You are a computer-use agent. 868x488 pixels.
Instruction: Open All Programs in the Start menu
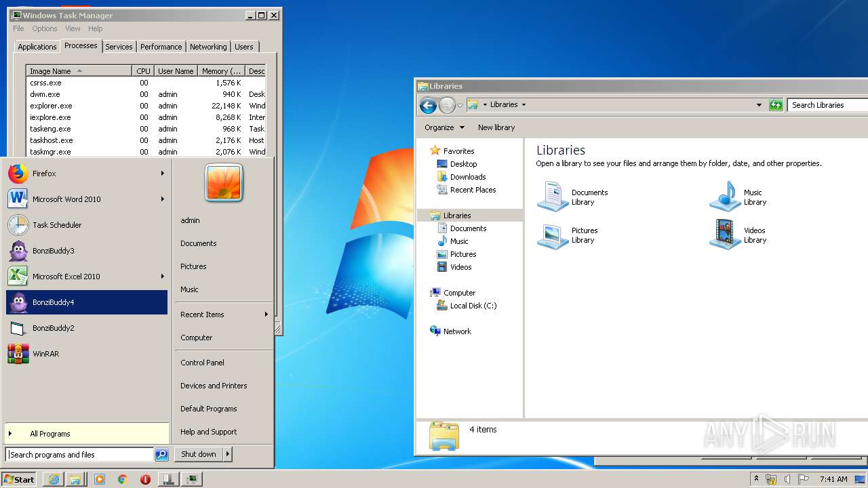pyautogui.click(x=86, y=434)
